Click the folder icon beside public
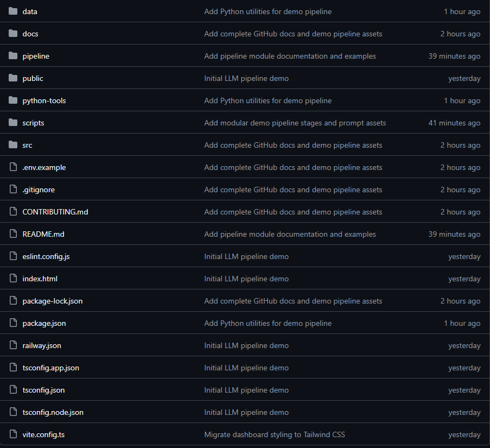The height and width of the screenshot is (448, 490). click(13, 78)
